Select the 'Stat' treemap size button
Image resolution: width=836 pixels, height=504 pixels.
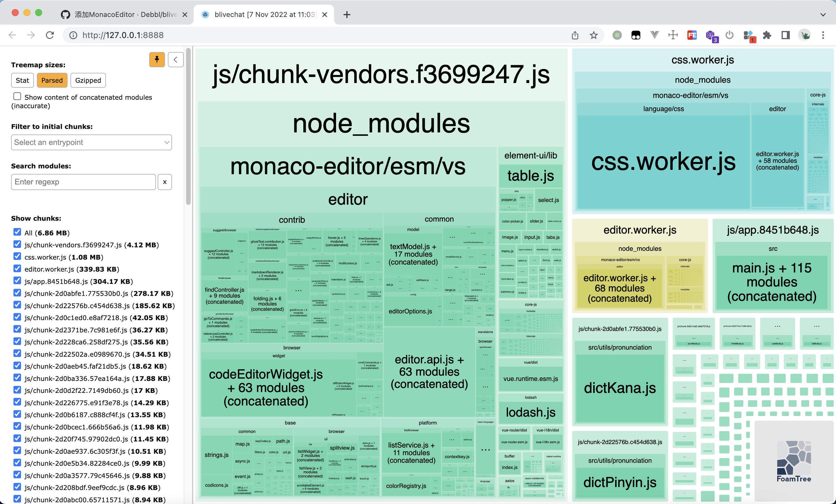coord(22,80)
